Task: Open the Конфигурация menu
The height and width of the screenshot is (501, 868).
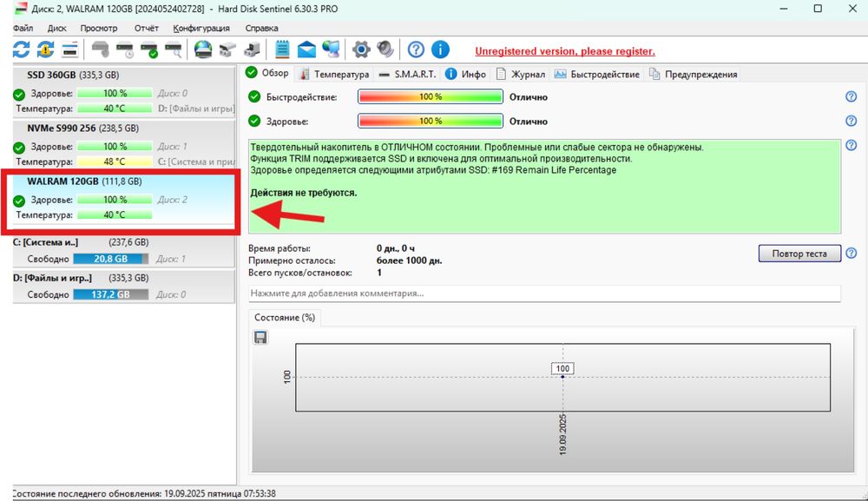Action: (201, 28)
